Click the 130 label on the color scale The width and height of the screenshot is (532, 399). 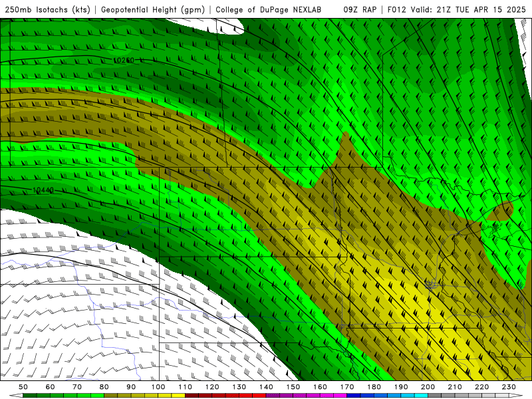click(239, 387)
